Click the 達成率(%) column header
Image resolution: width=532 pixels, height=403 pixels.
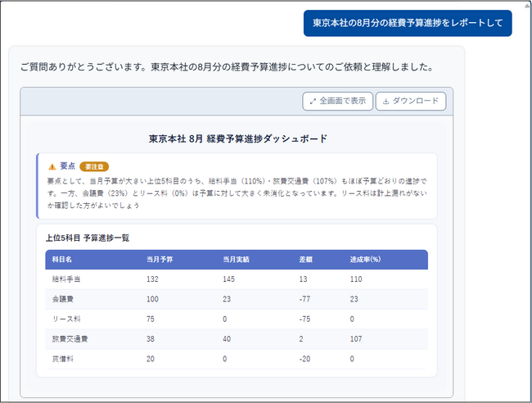point(365,260)
